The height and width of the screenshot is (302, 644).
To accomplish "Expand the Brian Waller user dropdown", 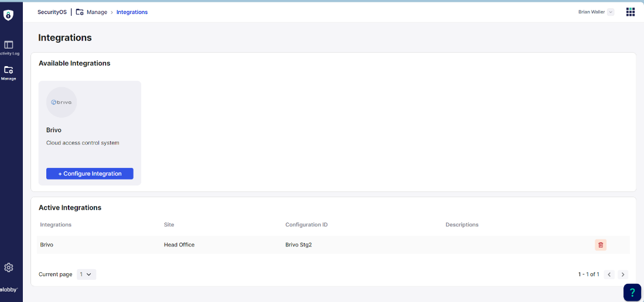I will 611,12.
